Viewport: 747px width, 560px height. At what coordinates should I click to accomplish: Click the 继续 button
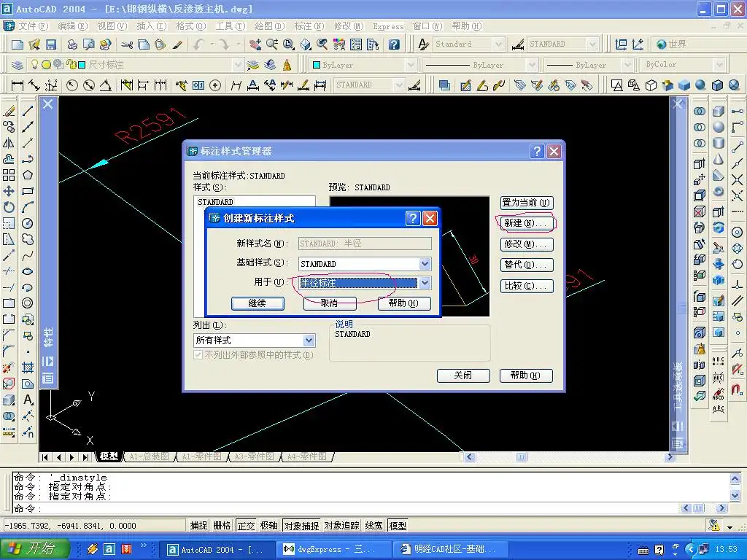(x=258, y=303)
